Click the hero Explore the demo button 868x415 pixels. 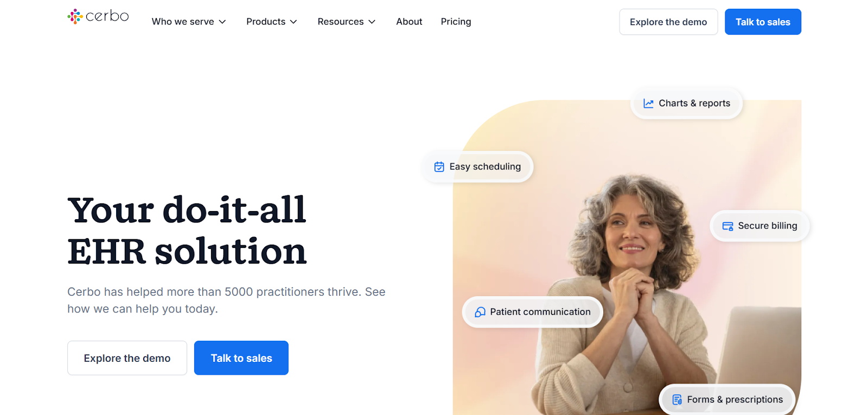[127, 358]
